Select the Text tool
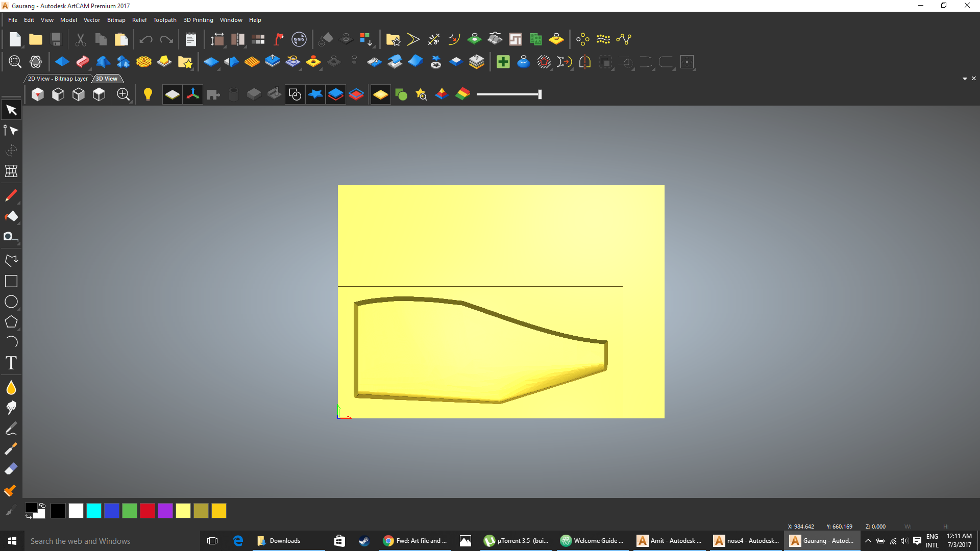980x551 pixels. [11, 363]
